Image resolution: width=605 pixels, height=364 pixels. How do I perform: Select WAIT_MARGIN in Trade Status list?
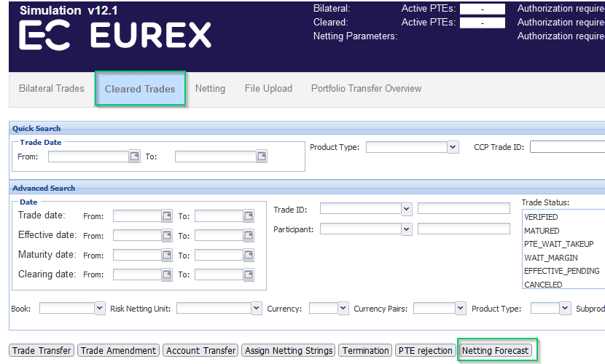point(551,258)
